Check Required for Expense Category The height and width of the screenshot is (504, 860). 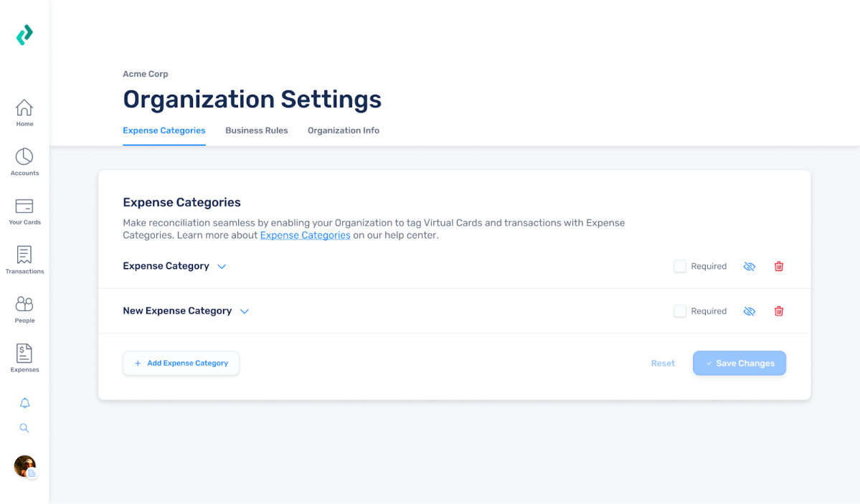680,266
